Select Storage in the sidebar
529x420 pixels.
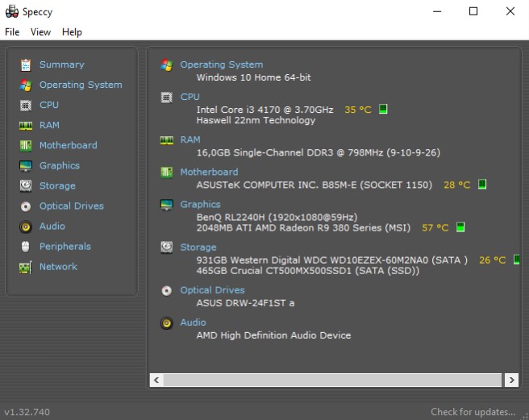click(x=57, y=186)
